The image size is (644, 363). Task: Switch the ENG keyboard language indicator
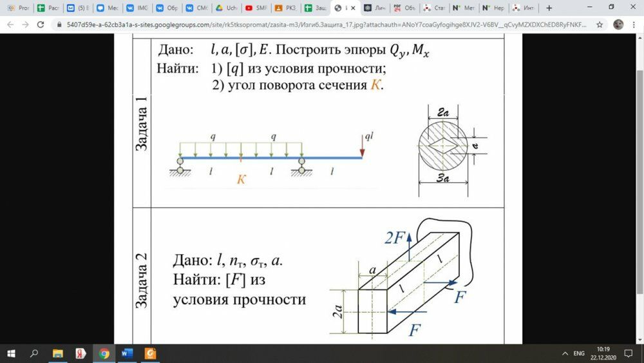(579, 353)
